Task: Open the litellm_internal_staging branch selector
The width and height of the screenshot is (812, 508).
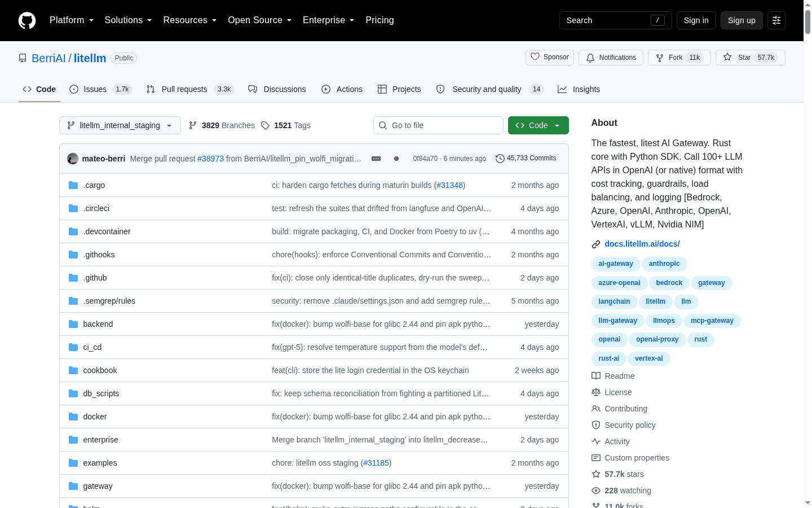Action: tap(120, 125)
